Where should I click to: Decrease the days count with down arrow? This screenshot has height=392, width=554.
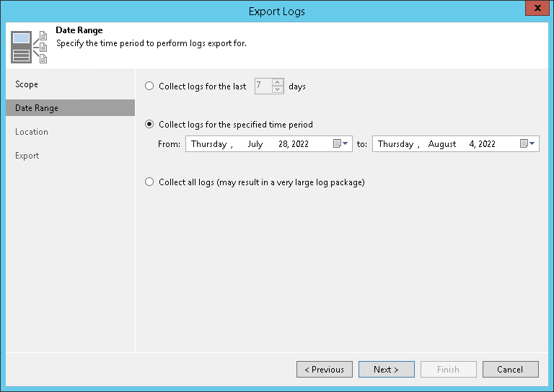[x=278, y=90]
